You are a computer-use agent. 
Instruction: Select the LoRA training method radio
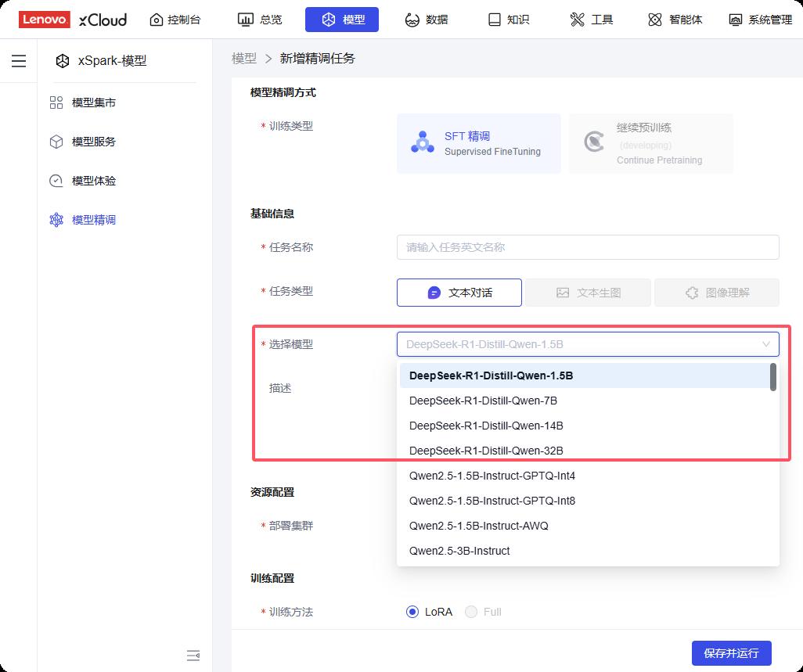click(x=412, y=612)
